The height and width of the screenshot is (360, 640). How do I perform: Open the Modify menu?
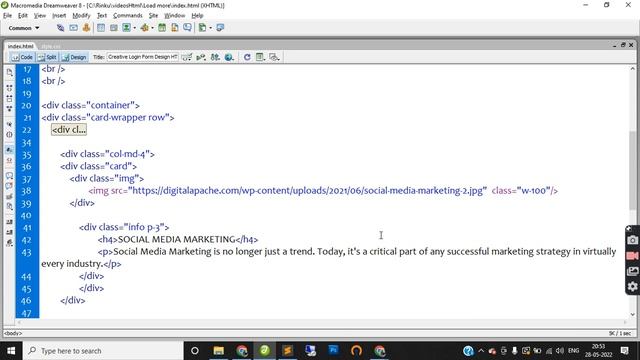tap(81, 15)
